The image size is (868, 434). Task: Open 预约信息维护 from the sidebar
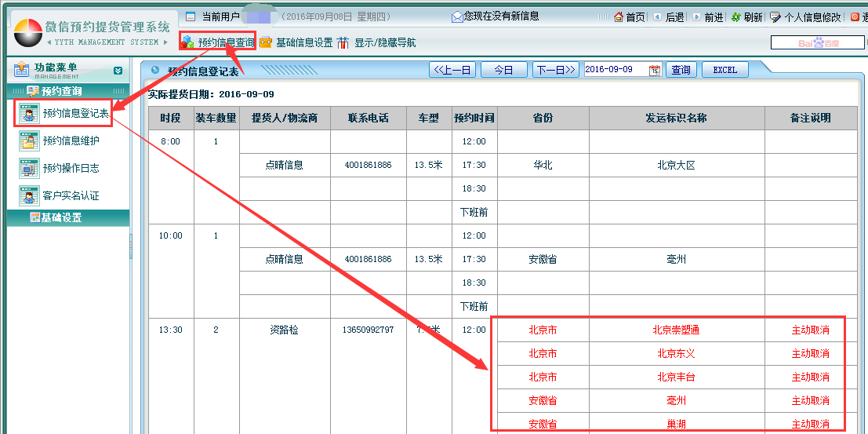point(29,141)
